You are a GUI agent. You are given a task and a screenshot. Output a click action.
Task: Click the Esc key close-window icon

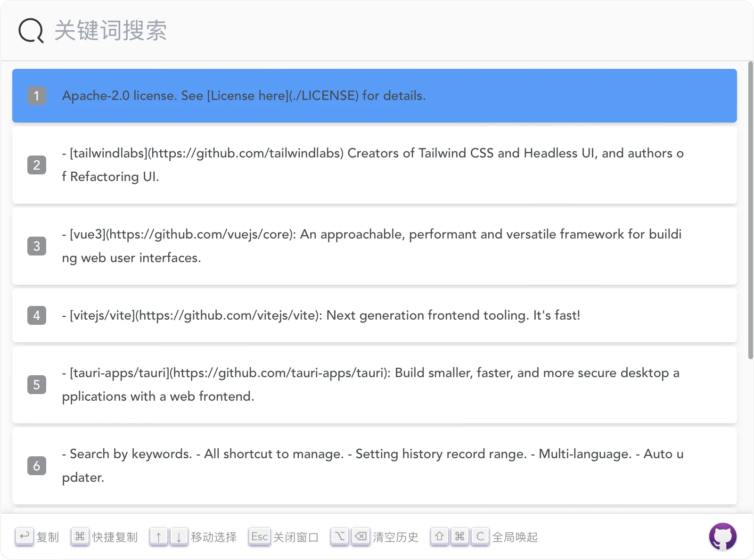tap(260, 536)
